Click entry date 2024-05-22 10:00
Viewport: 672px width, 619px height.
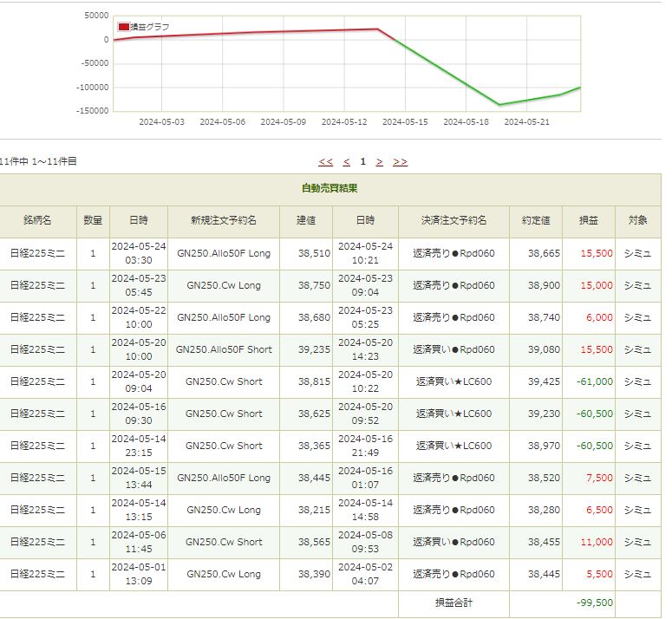[x=139, y=317]
